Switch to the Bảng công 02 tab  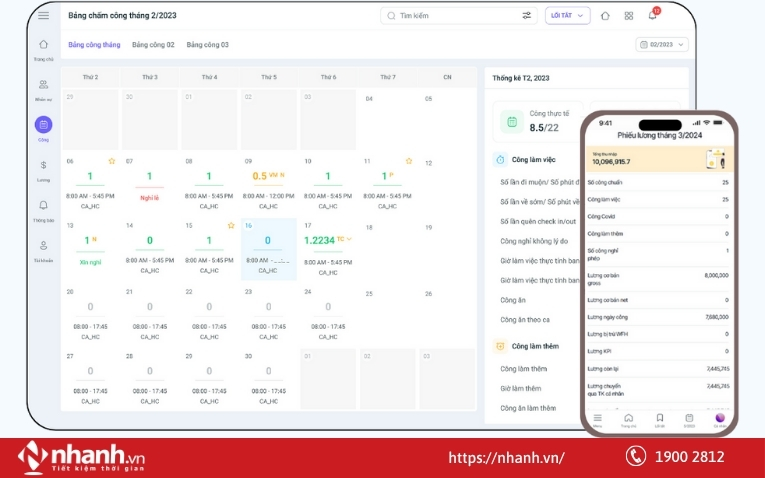pos(153,45)
